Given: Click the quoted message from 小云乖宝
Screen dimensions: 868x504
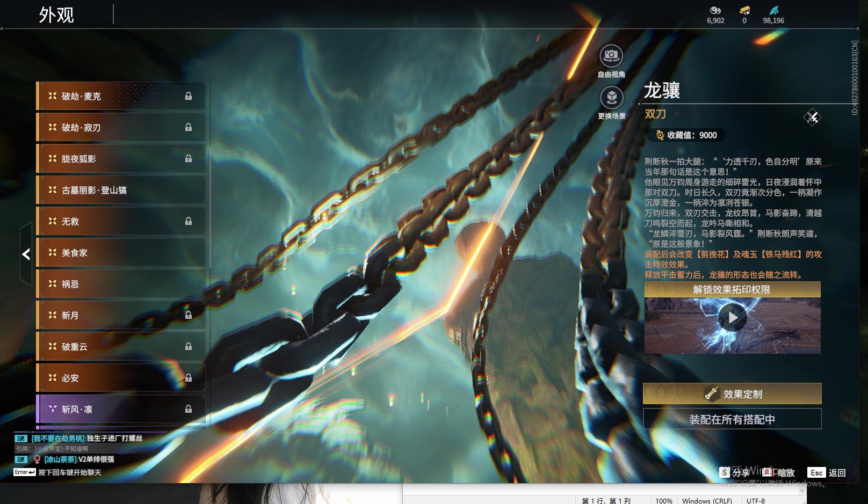Looking at the screenshot, I should click(x=52, y=449).
